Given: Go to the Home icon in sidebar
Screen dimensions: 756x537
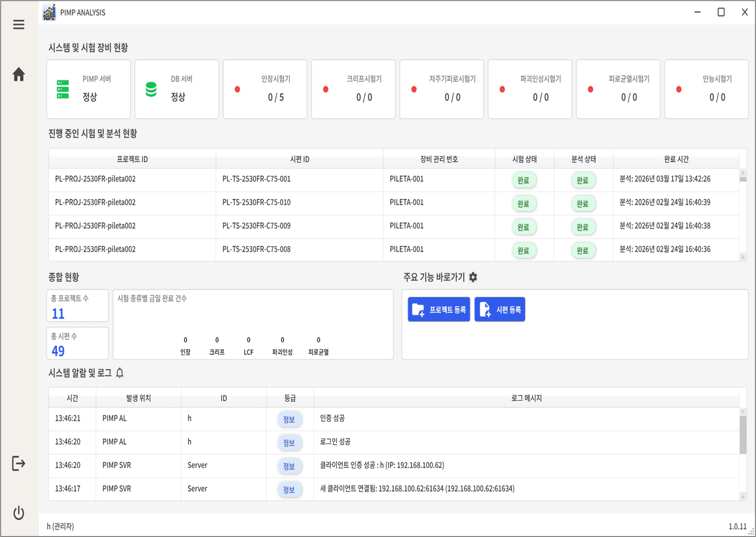Looking at the screenshot, I should coord(19,74).
